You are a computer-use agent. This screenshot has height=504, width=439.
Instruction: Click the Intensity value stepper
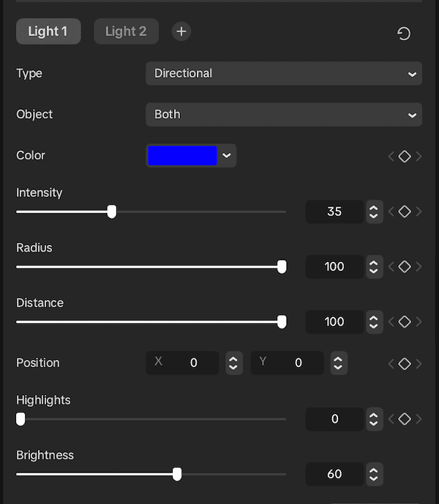375,212
